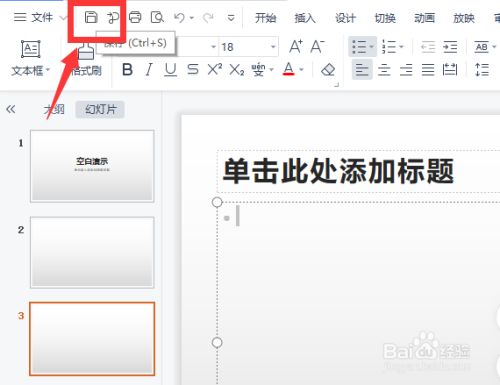The height and width of the screenshot is (385, 500).
Task: Switch to the 动画 ribbon tab
Action: [424, 18]
